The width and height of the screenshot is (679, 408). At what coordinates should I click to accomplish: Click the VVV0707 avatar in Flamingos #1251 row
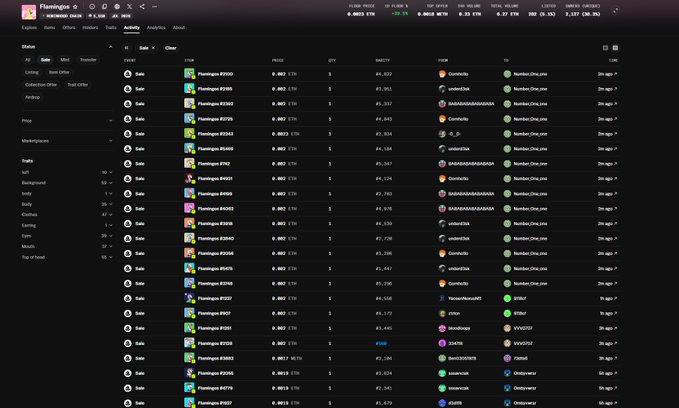click(507, 328)
